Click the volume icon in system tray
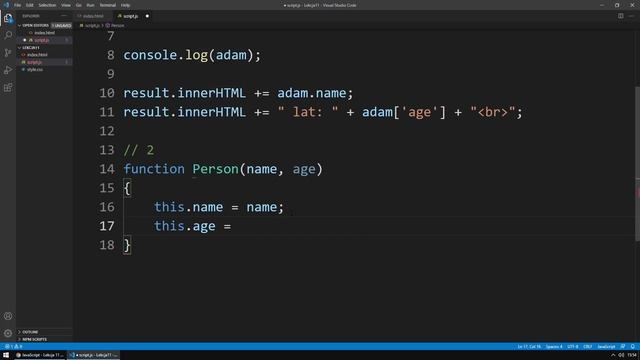Screen dimensions: 640x360 621,355
